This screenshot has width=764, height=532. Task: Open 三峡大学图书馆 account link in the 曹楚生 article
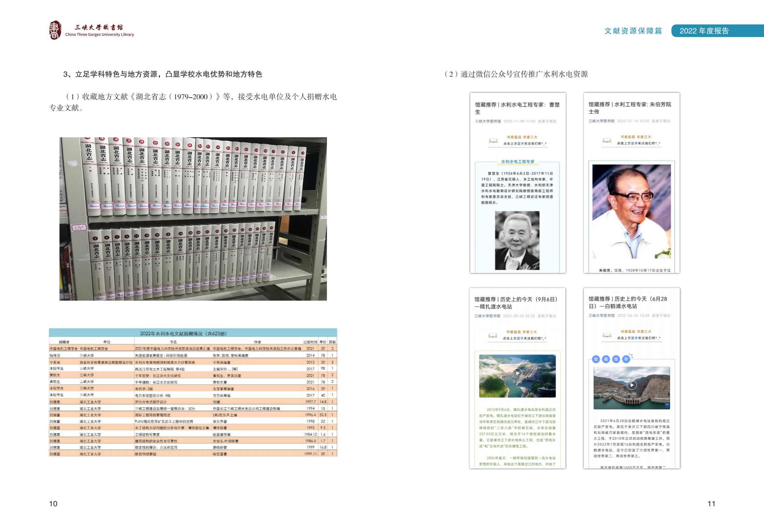click(488, 121)
